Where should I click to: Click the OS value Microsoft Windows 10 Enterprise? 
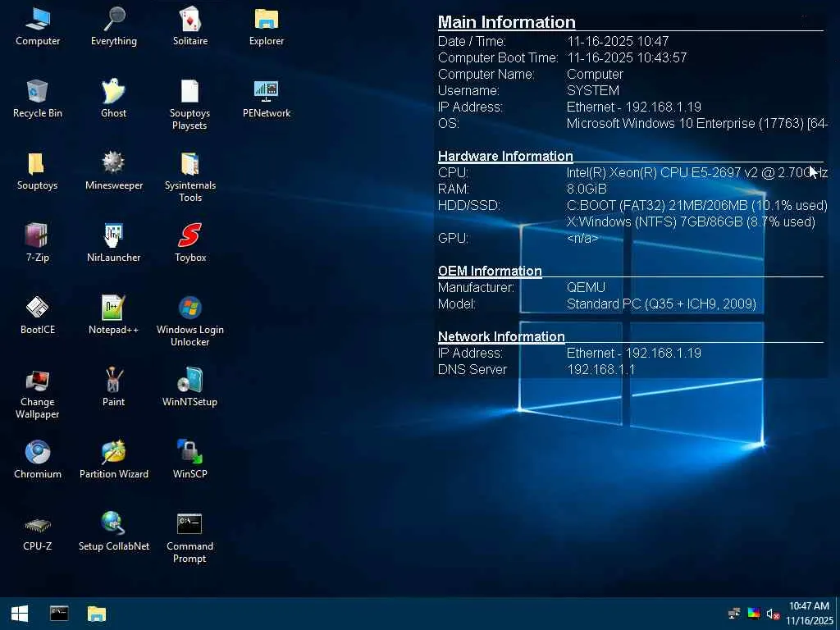pyautogui.click(x=697, y=123)
